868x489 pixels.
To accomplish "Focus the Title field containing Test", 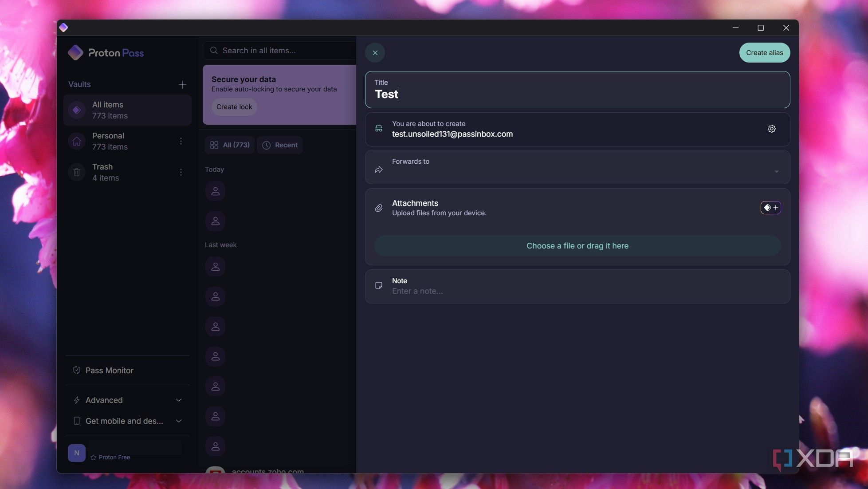I will (x=577, y=90).
